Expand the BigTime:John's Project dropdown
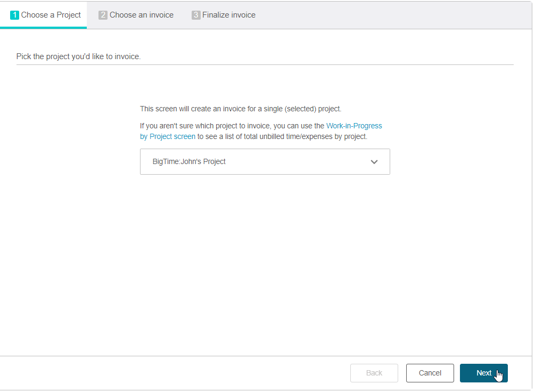535x392 pixels. tap(265, 162)
